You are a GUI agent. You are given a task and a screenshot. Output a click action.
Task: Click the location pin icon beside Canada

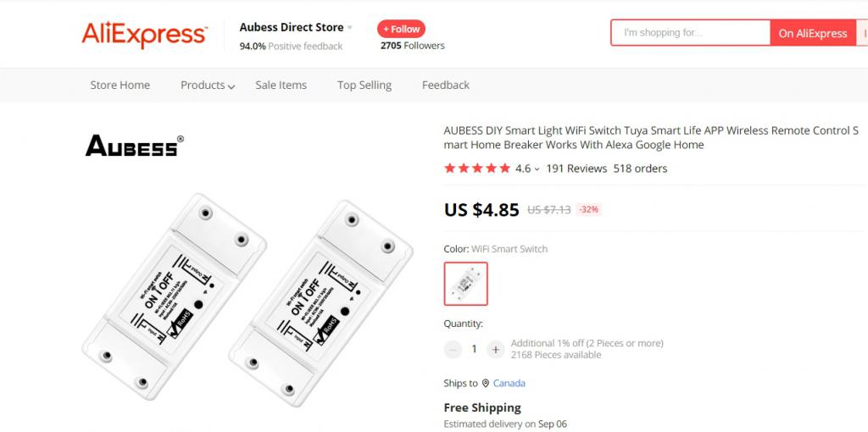coord(486,383)
